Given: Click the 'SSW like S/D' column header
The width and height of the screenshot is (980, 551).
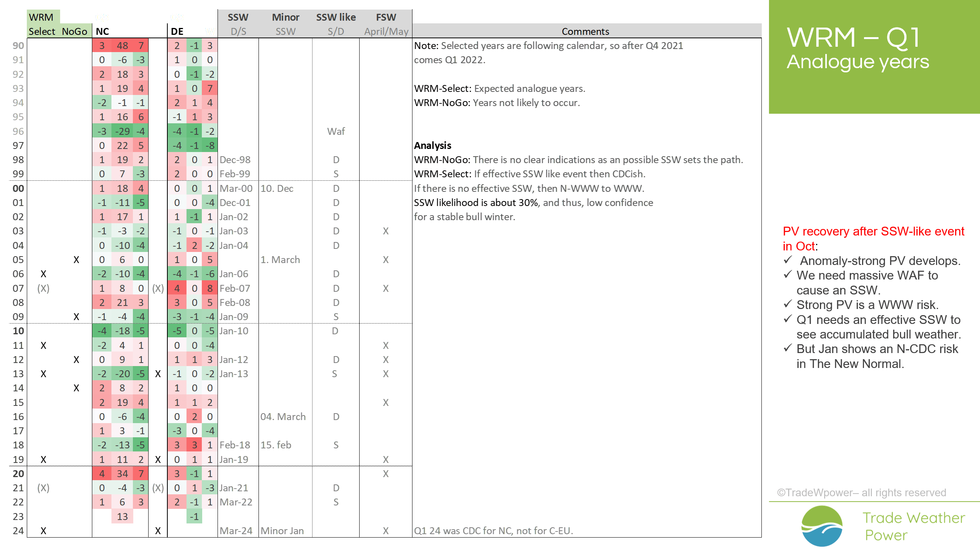Looking at the screenshot, I should pos(335,24).
